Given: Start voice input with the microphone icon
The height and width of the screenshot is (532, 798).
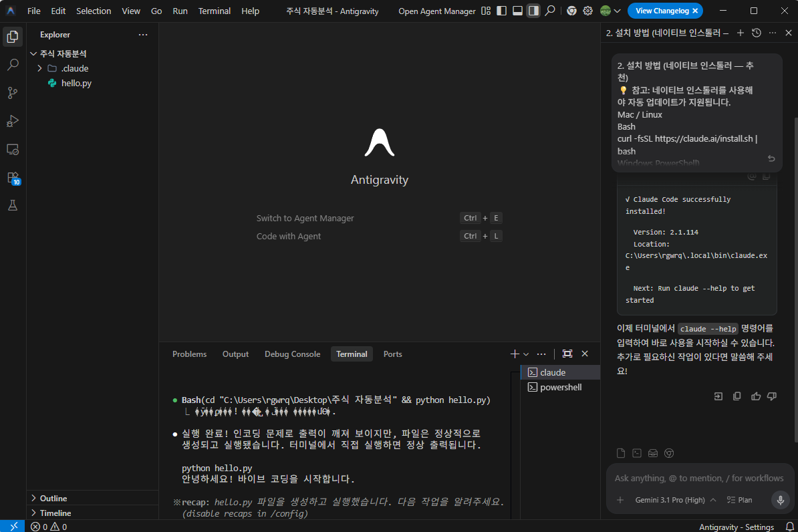Looking at the screenshot, I should coord(780,499).
